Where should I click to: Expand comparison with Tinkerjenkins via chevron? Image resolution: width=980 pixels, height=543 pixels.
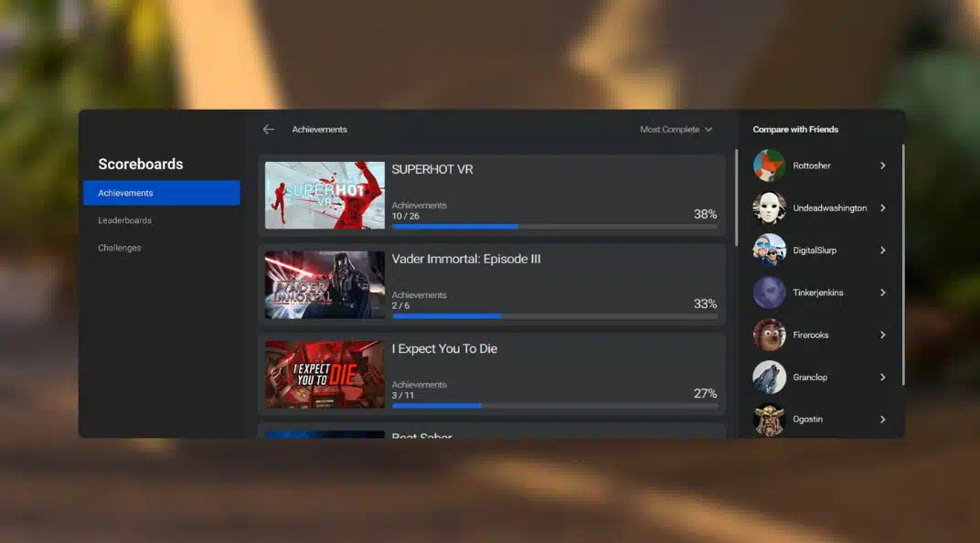tap(882, 293)
